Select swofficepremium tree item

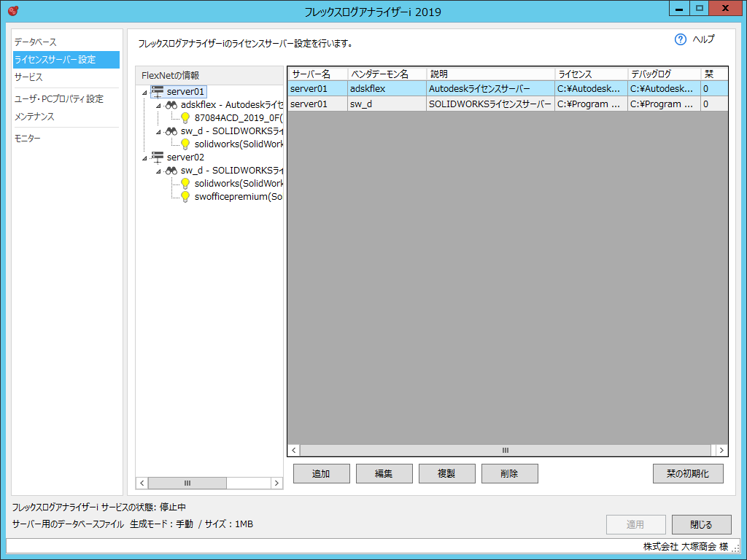tap(239, 197)
